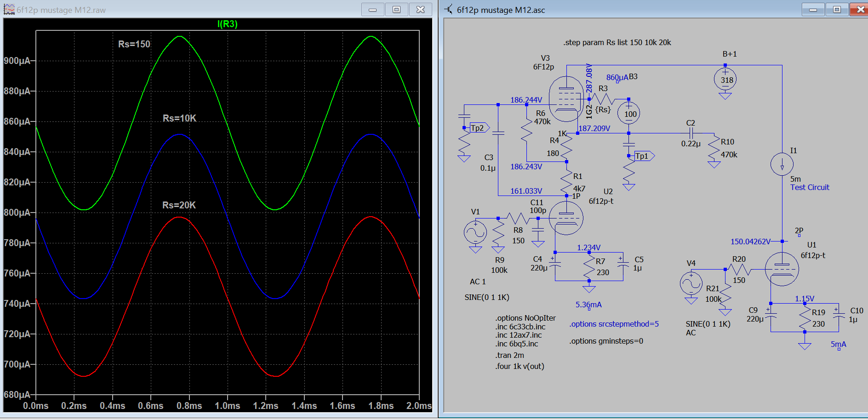Click the SINE(0 1 1K) value under V1
This screenshot has height=420, width=868.
pyautogui.click(x=487, y=297)
